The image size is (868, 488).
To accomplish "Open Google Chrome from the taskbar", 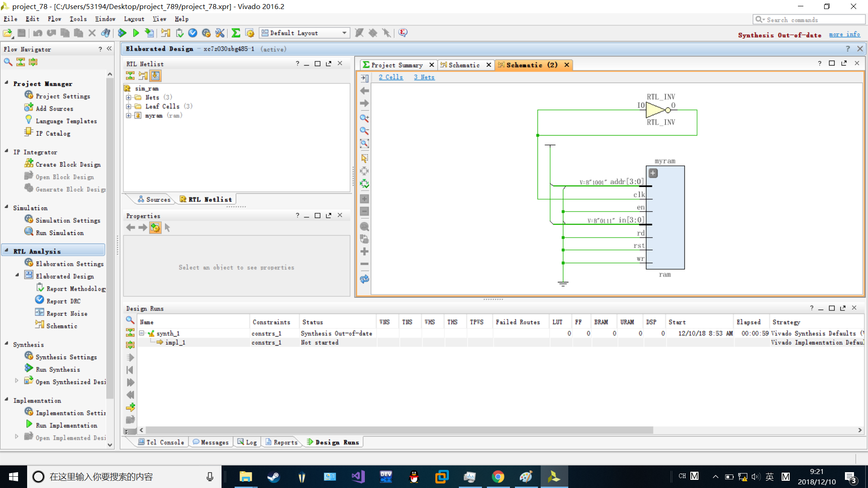I will (498, 477).
